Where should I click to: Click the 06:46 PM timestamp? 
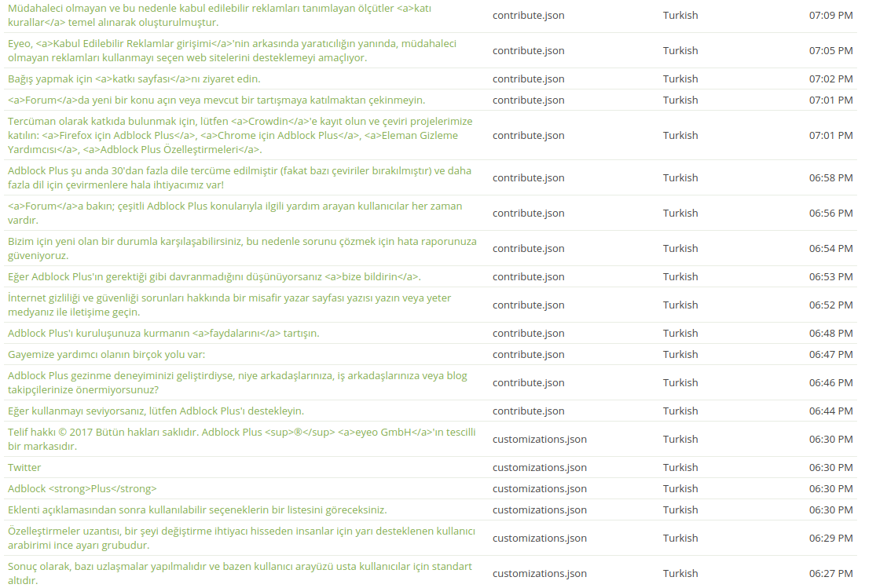(x=830, y=382)
